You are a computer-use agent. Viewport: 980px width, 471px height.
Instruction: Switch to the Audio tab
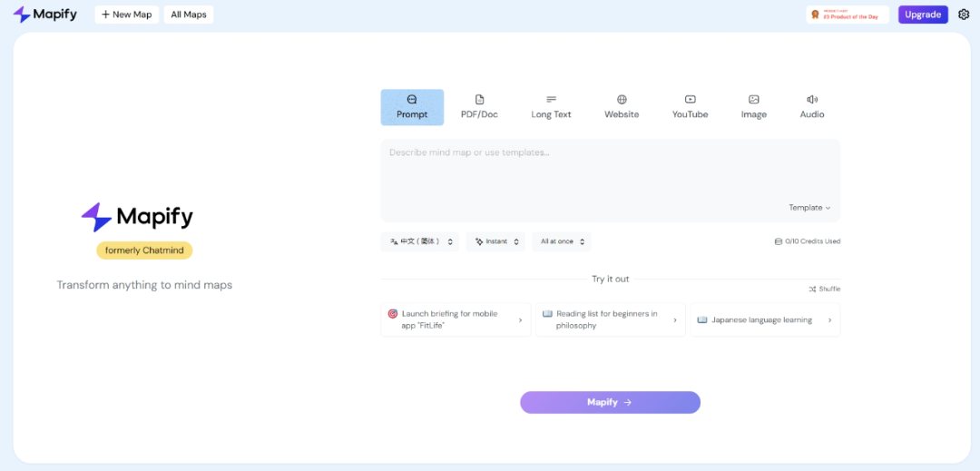[812, 107]
